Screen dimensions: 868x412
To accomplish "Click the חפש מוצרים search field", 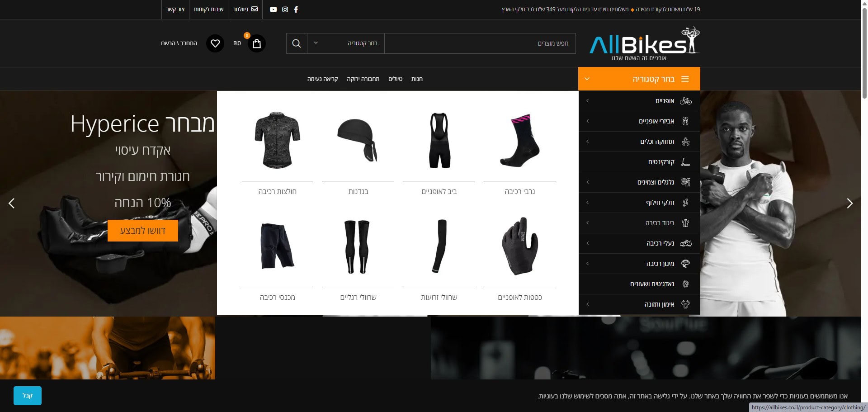I will click(479, 43).
